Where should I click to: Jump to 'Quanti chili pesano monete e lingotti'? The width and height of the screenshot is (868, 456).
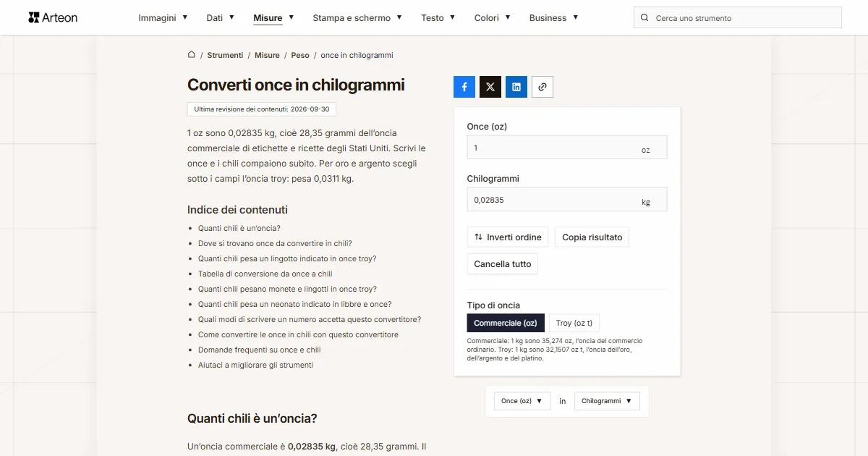(x=287, y=289)
